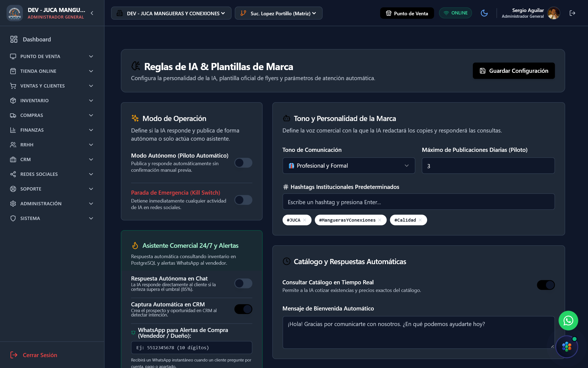Expand the TIENDA ONLINE menu chevron
Screen dimensions: 588x368
[91, 71]
